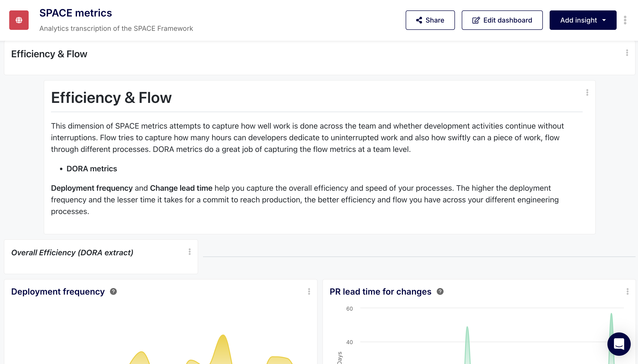Open the Efficiency & Flow text card menu
638x364 pixels.
point(587,93)
